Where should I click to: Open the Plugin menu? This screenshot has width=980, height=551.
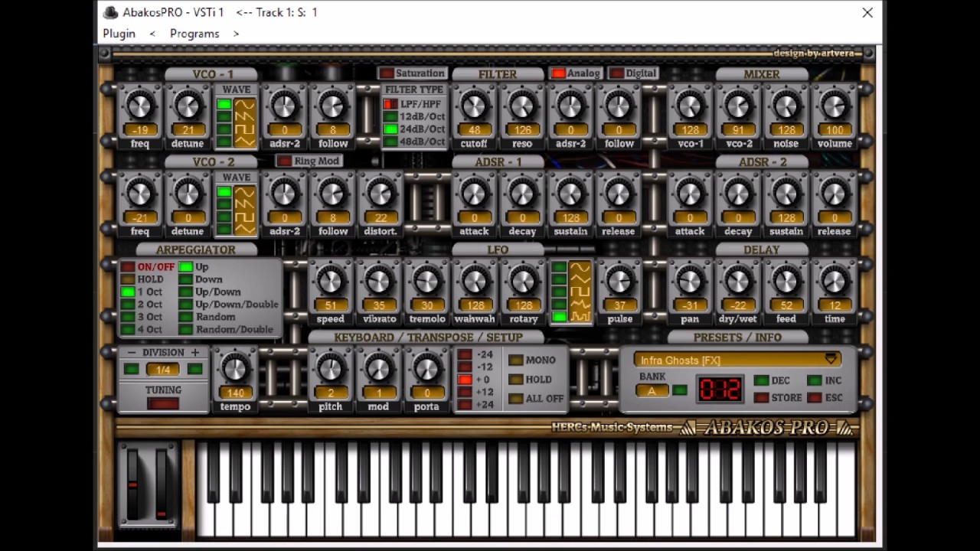pos(119,34)
